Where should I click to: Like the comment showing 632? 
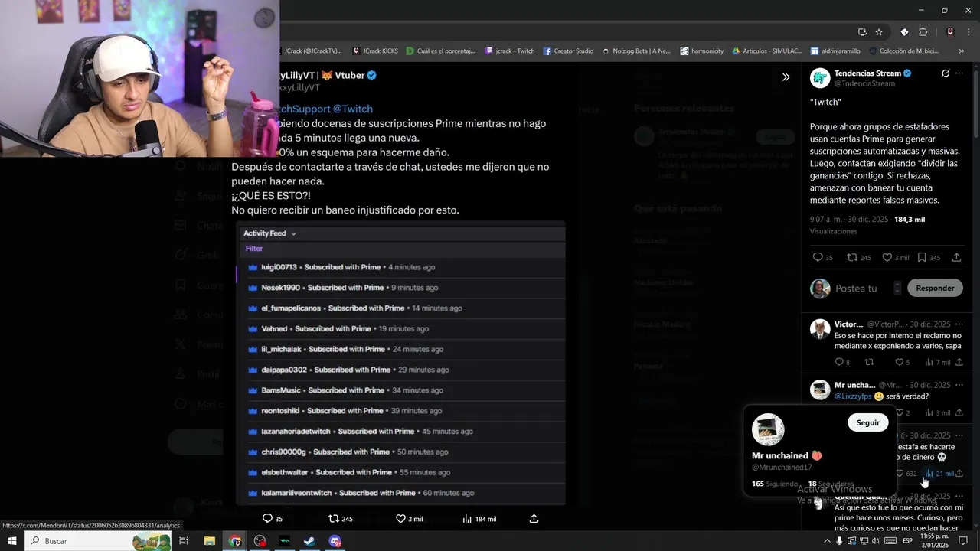[x=905, y=474]
